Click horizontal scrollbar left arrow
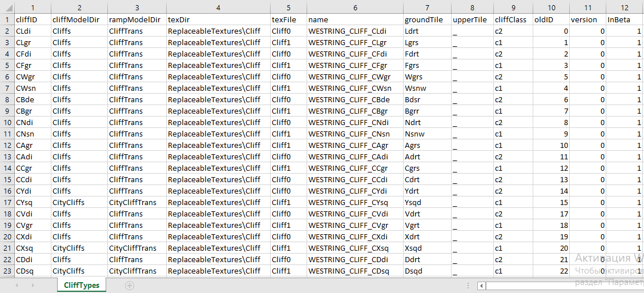The image size is (644, 293). click(482, 285)
